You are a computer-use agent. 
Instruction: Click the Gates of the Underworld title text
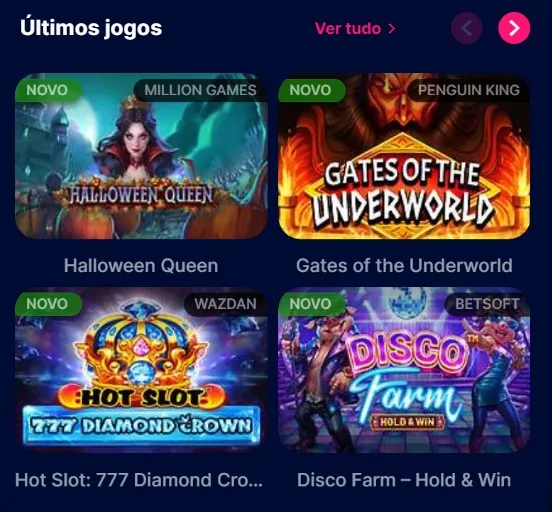[404, 266]
